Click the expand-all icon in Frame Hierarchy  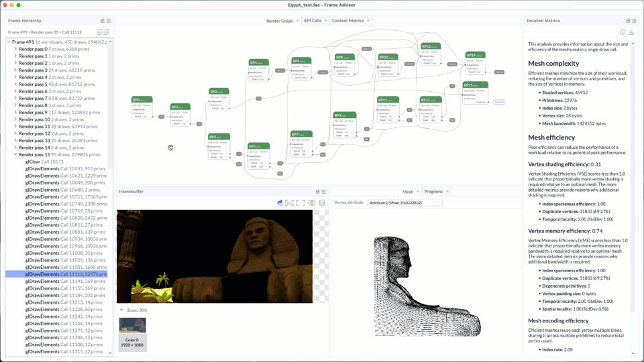[99, 32]
